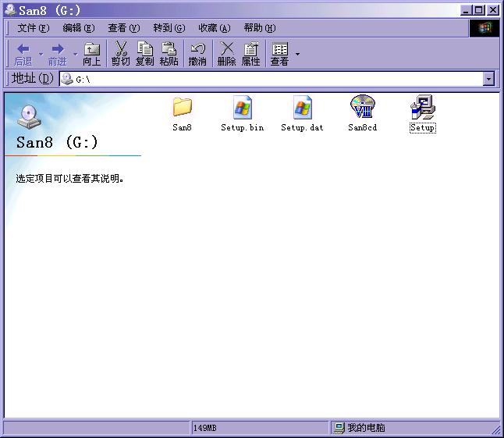
Task: Click the Delete (删除) toolbar icon
Action: [x=227, y=54]
